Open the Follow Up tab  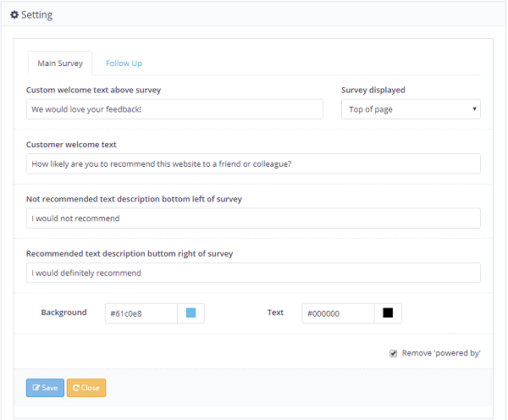[124, 64]
